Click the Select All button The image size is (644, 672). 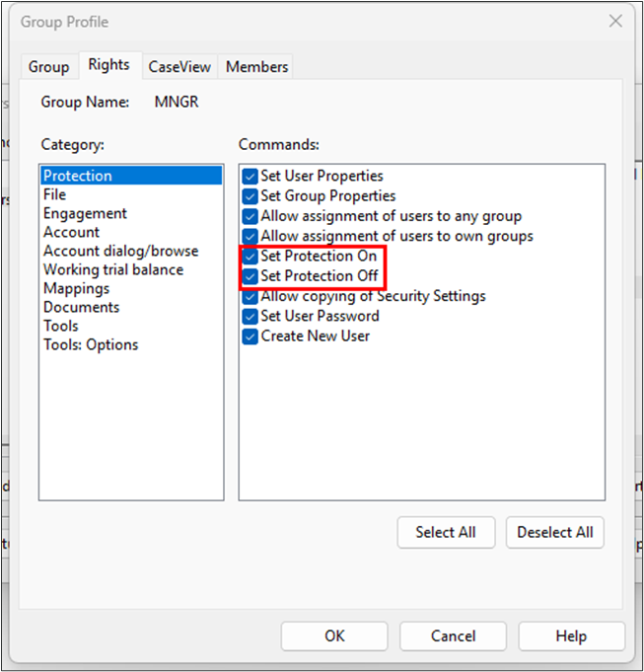446,532
